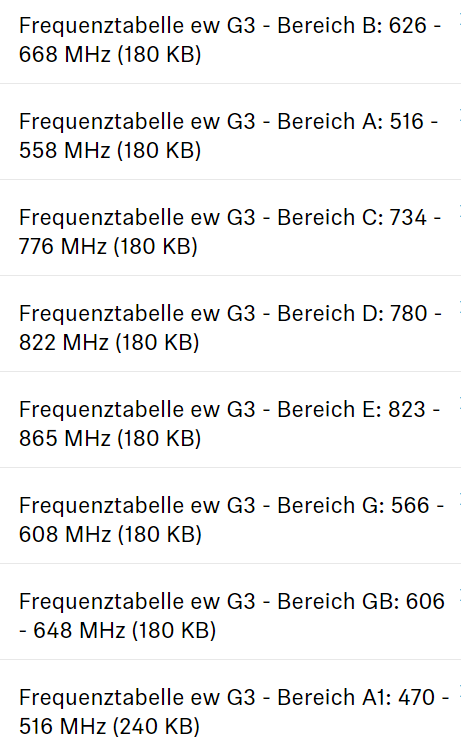Open the Bereich A1 Frequenztabelle
The height and width of the screenshot is (752, 461).
(x=234, y=711)
